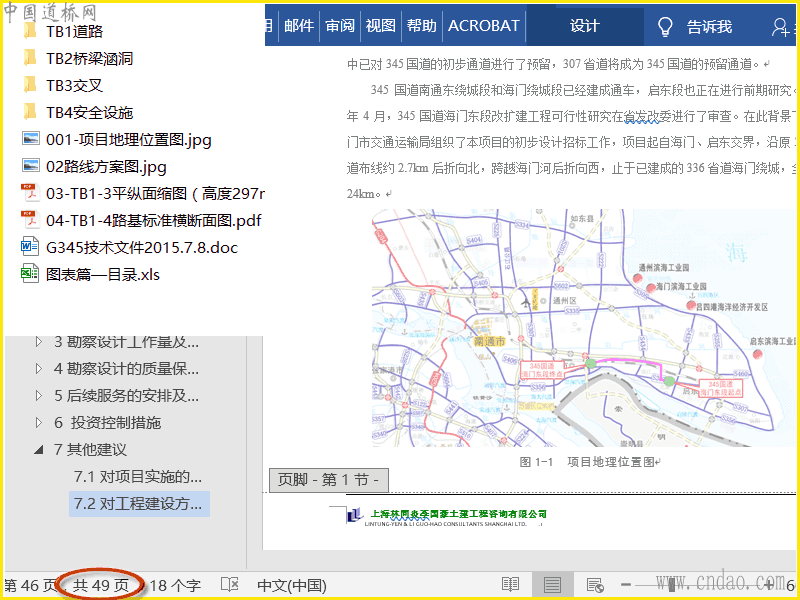The image size is (800, 600).
Task: Click the spelling proofing check icon
Action: click(229, 585)
